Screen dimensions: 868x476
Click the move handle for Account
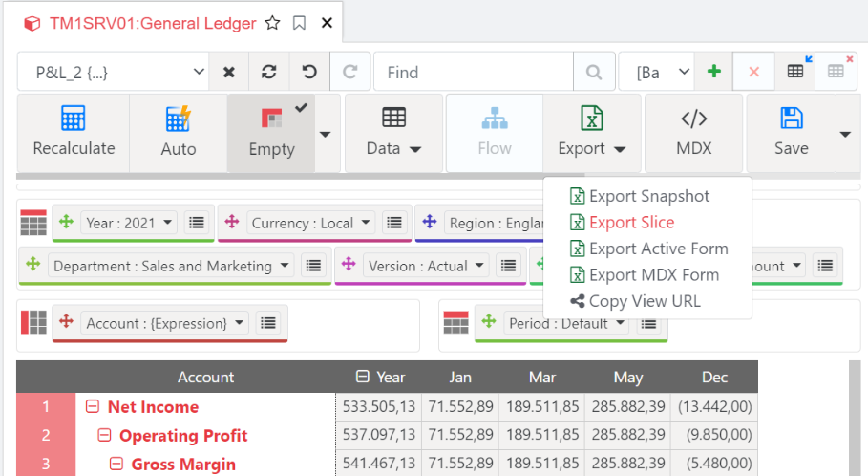67,321
